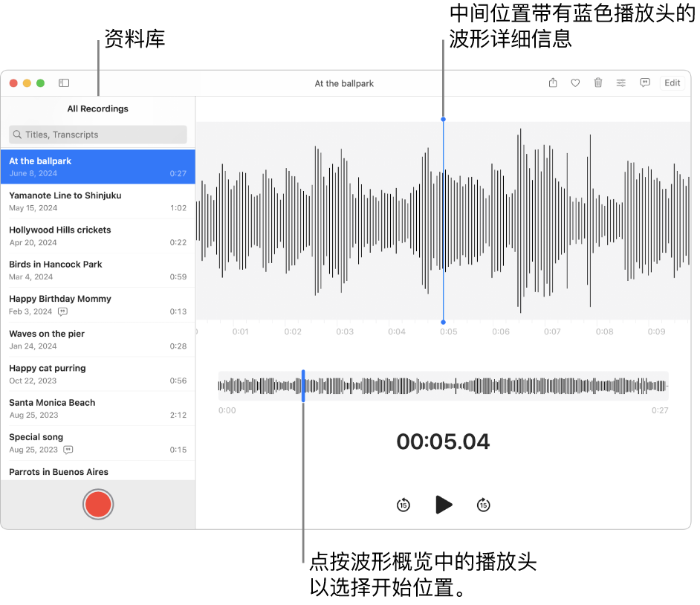Screen dimensions: 700x605
Task: Focus the Titles, Transcripts search field
Action: (x=98, y=135)
